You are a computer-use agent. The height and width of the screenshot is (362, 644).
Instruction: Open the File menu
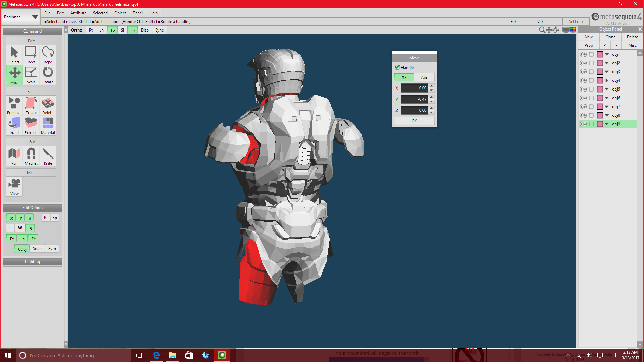pos(47,13)
